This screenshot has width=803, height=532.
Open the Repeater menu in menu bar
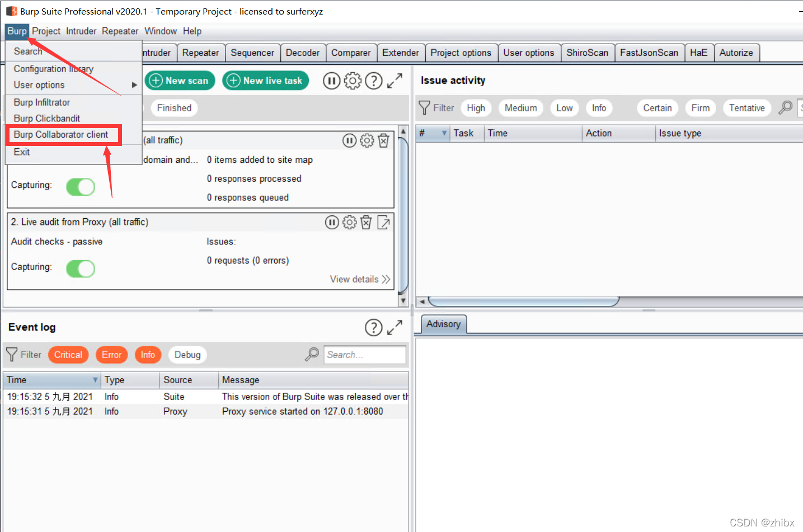tap(120, 31)
